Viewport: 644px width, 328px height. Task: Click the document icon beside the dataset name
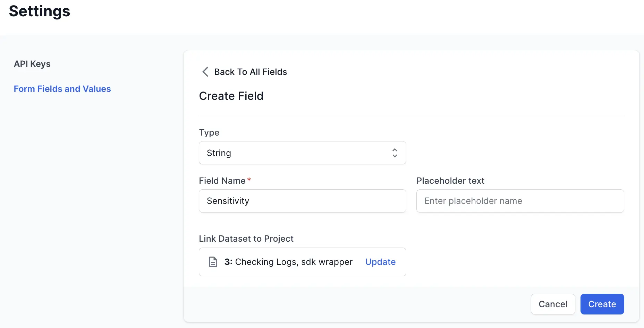click(213, 262)
